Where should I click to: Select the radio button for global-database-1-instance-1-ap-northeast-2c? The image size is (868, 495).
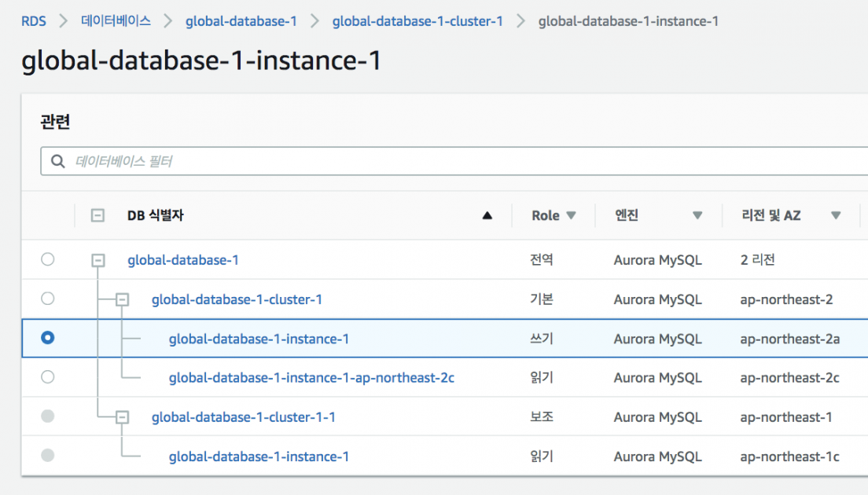tap(47, 377)
